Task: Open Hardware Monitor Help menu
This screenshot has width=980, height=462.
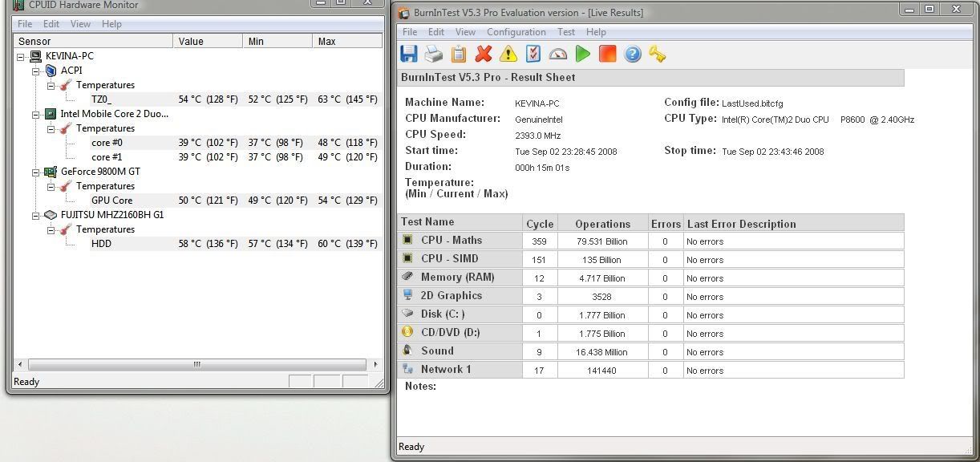Action: (x=111, y=24)
